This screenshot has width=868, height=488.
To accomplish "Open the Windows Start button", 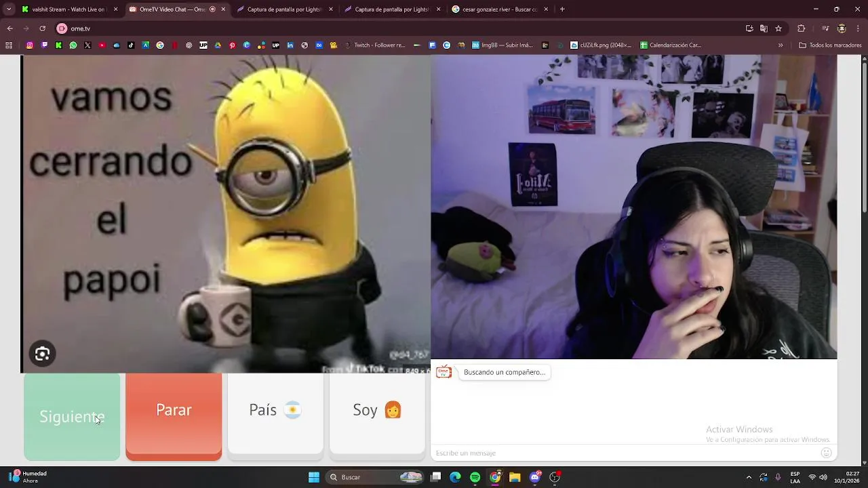I will 314,477.
